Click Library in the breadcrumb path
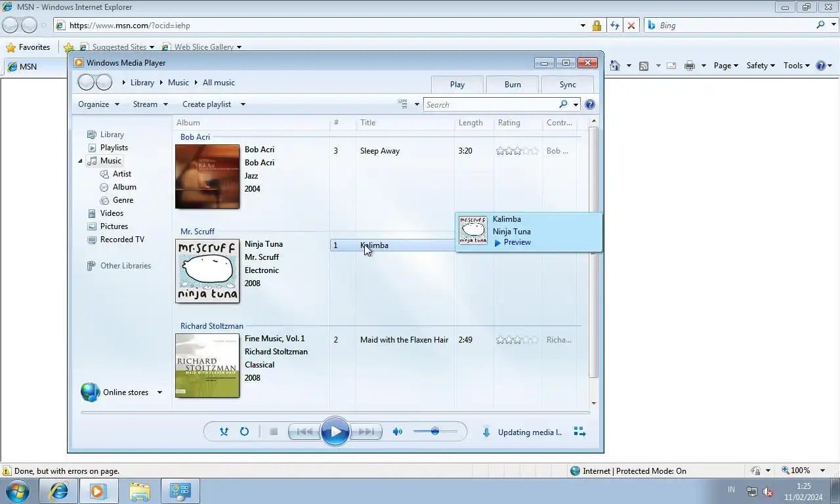This screenshot has width=840, height=504. (142, 83)
